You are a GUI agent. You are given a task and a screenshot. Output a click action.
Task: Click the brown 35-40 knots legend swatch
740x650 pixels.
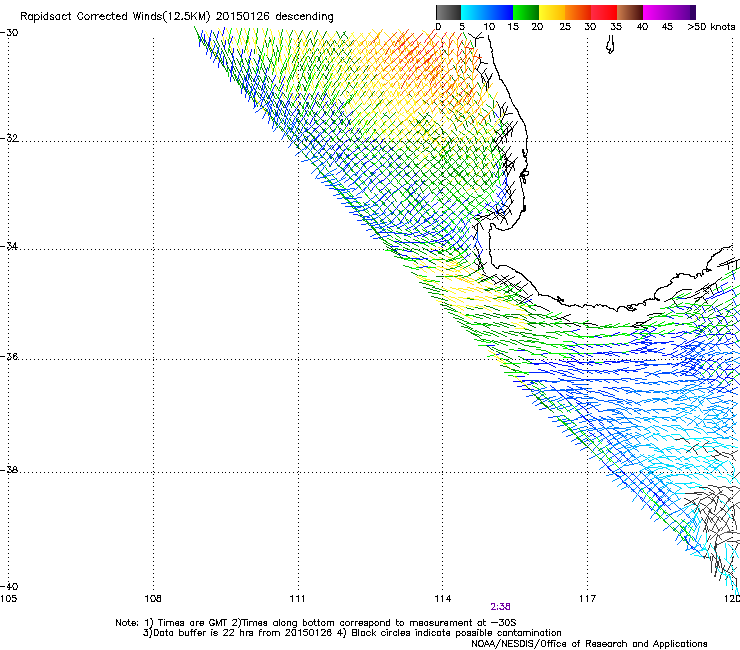630,12
